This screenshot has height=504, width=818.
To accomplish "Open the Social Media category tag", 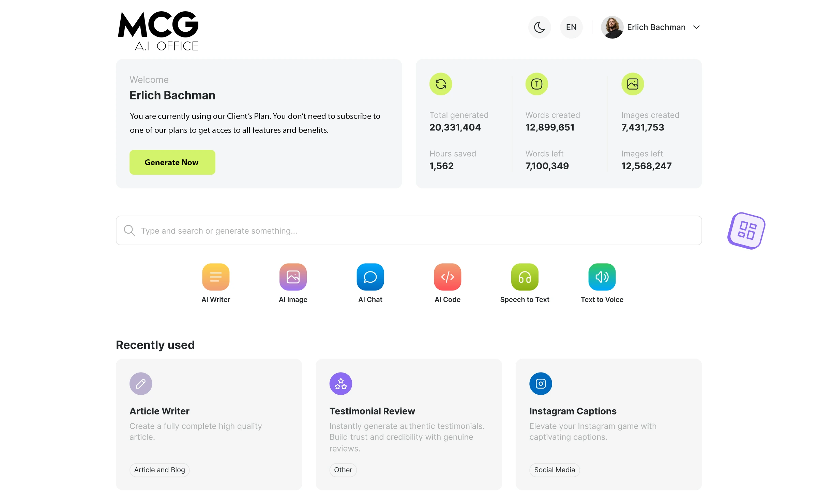I will coord(554,470).
